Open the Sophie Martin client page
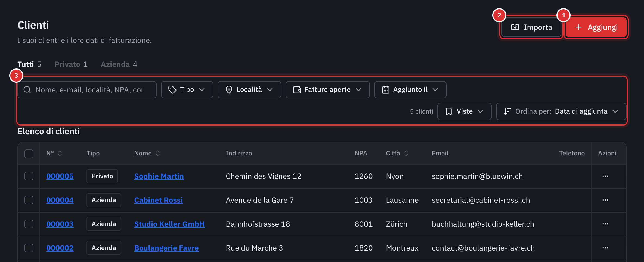 159,176
